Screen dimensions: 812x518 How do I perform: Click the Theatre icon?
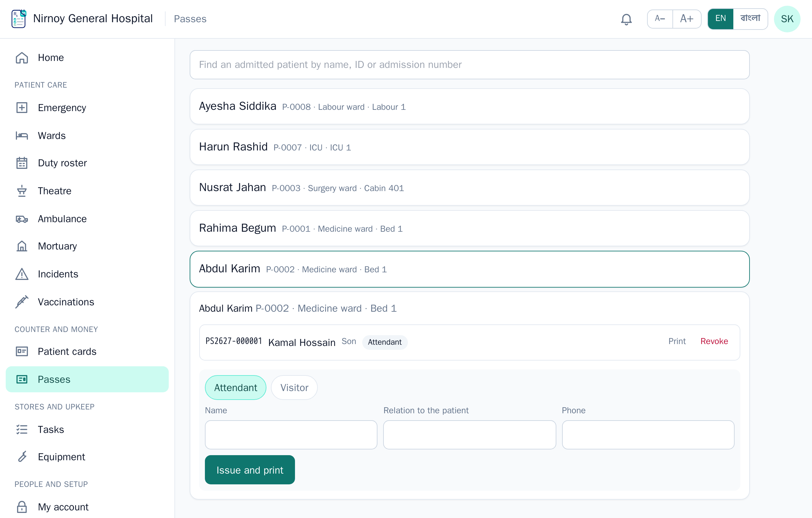pos(22,191)
